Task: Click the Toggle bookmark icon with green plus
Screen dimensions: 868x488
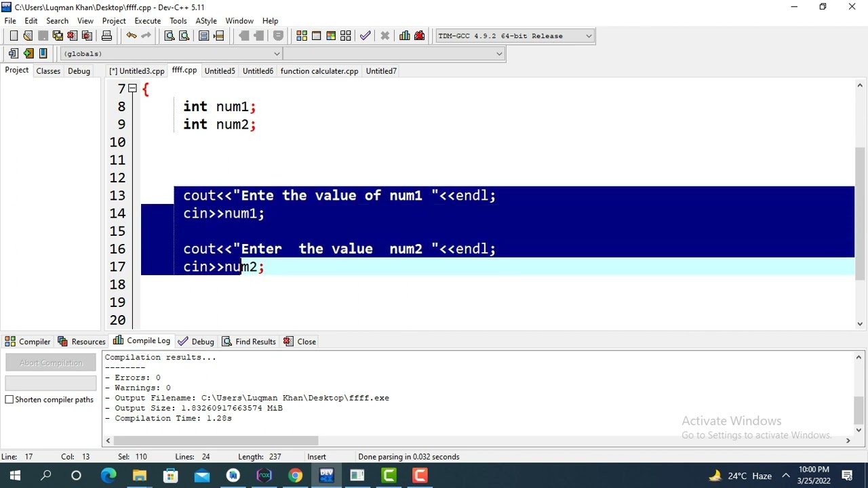Action: 28,54
